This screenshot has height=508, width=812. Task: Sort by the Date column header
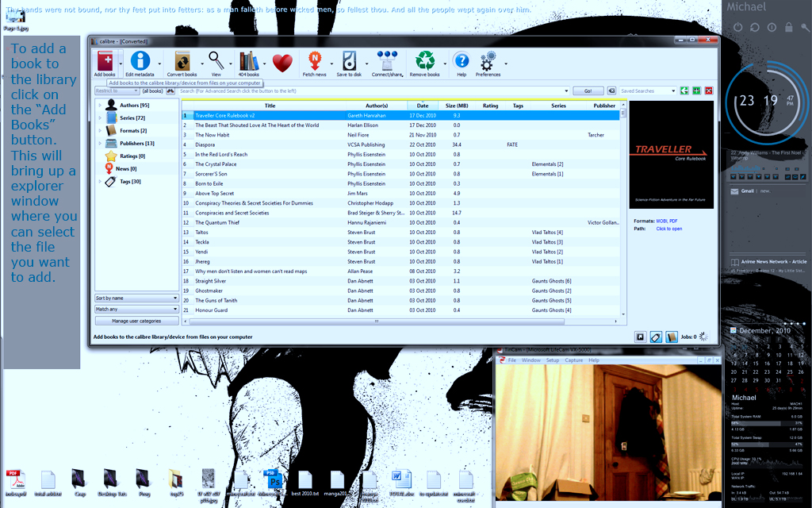coord(423,106)
